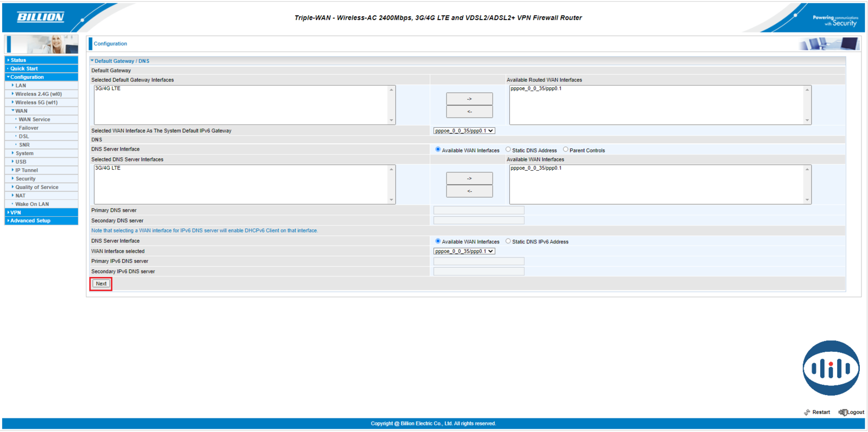The width and height of the screenshot is (868, 432).
Task: Click the round blue assistant icon
Action: coord(831,368)
